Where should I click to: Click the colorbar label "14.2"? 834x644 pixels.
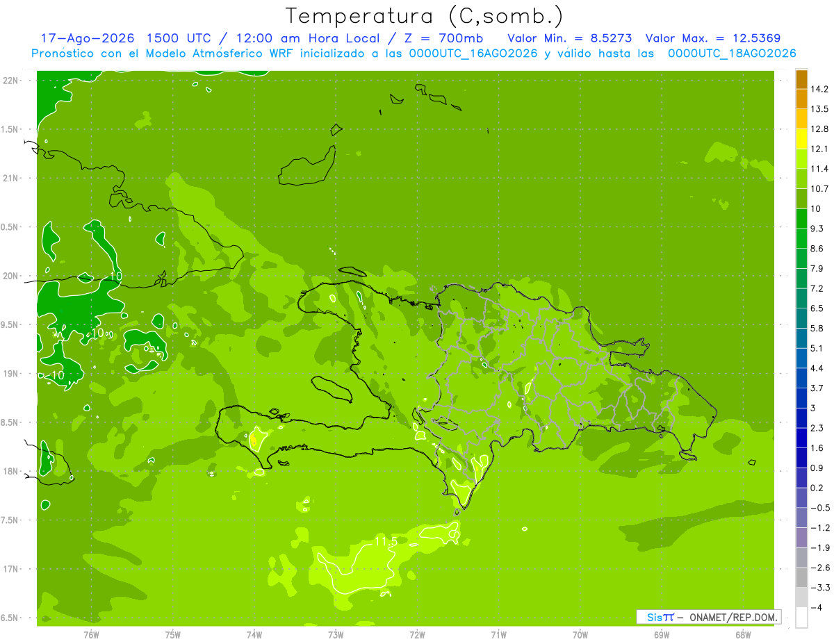(819, 89)
